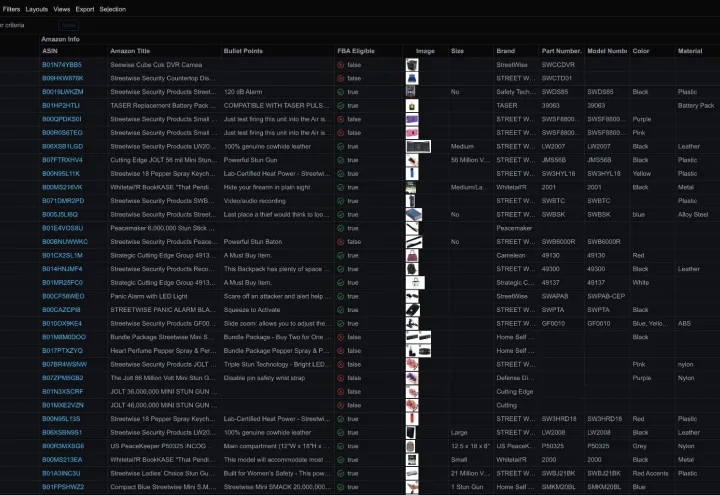Click FBA true icon in Whitetail'R 2001 row
The height and width of the screenshot is (495, 720).
coord(341,187)
